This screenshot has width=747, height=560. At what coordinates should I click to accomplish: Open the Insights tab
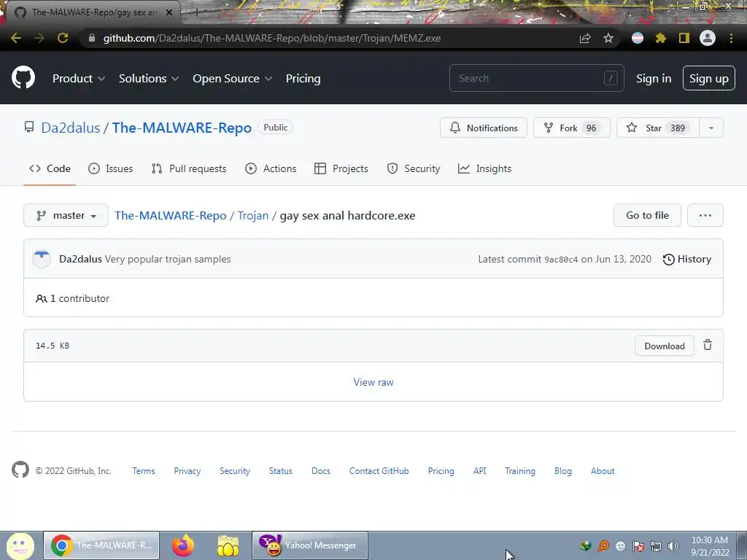484,168
